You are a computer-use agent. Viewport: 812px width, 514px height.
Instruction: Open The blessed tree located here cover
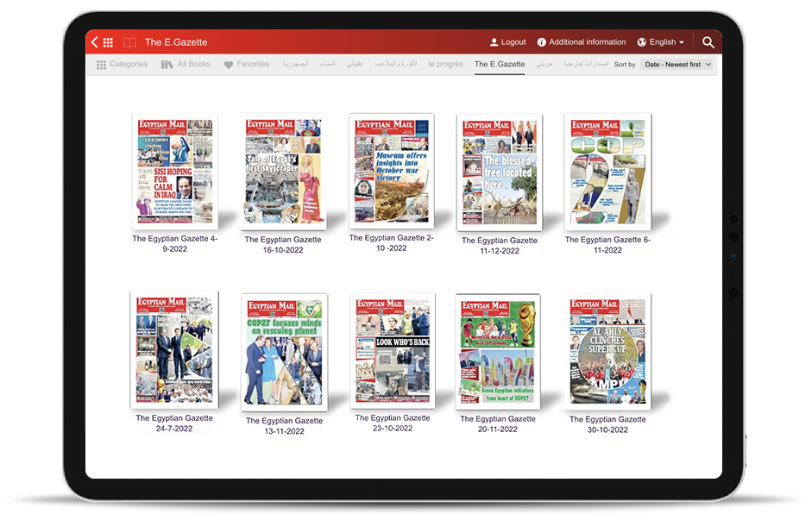(500, 172)
